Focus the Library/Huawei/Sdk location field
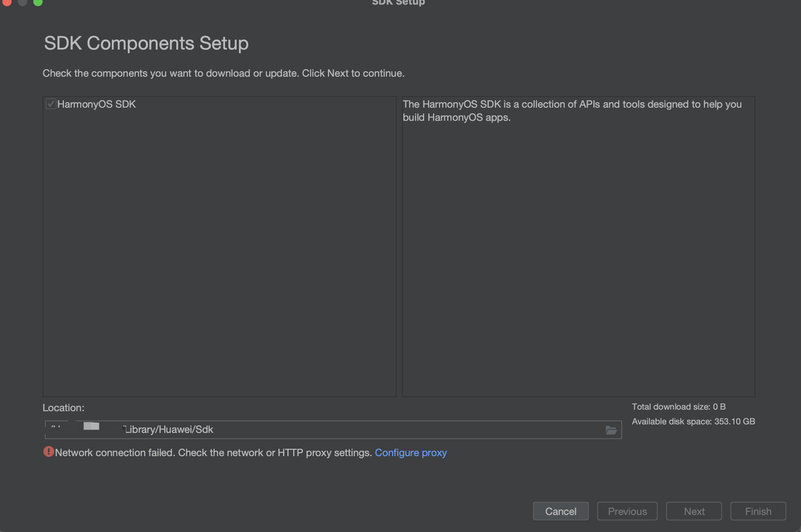Viewport: 801px width, 532px height. click(x=333, y=430)
